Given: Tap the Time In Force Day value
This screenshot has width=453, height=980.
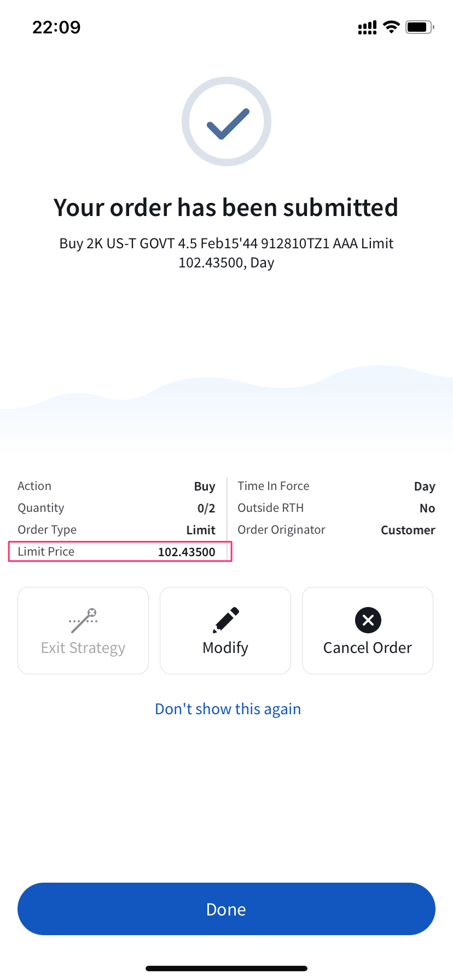Looking at the screenshot, I should coord(425,487).
